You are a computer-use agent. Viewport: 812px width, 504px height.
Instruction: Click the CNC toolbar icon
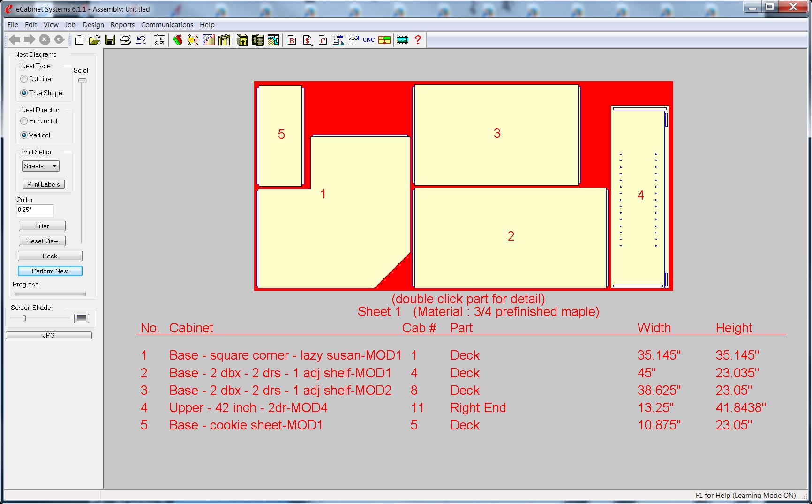pos(369,40)
